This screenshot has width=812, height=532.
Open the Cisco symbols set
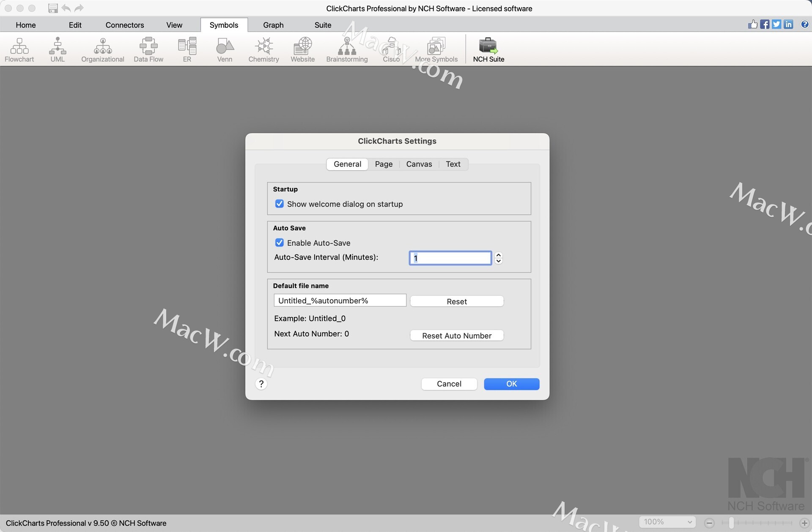click(x=391, y=49)
